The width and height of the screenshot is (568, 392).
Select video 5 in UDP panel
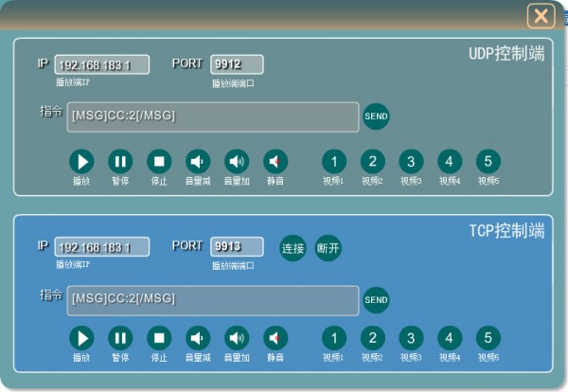click(488, 161)
